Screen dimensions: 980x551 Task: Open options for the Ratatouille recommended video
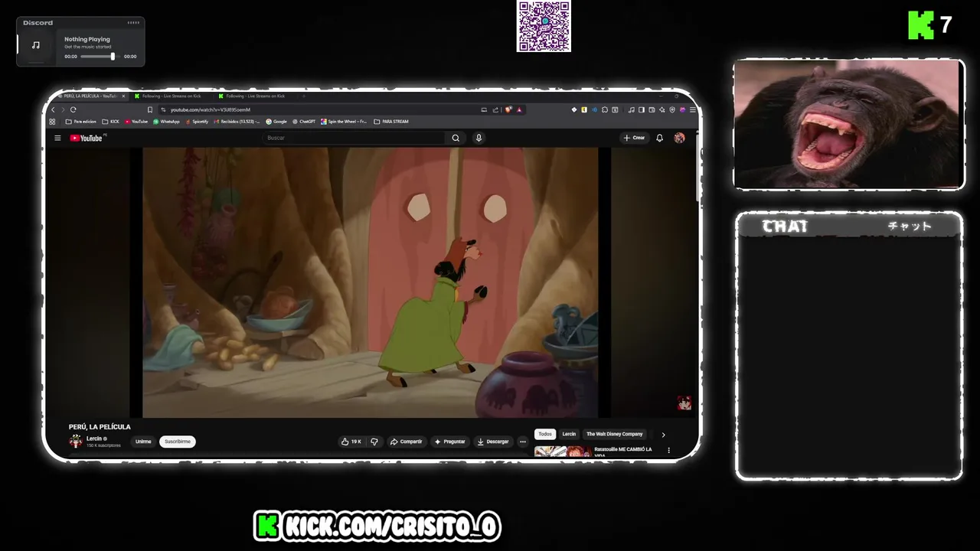668,451
